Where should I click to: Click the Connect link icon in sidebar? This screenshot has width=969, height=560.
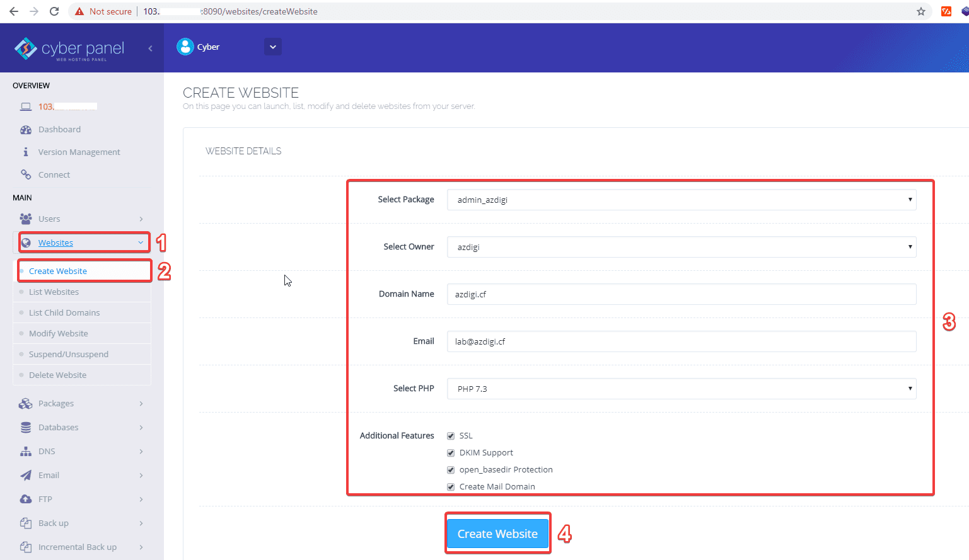pyautogui.click(x=26, y=175)
